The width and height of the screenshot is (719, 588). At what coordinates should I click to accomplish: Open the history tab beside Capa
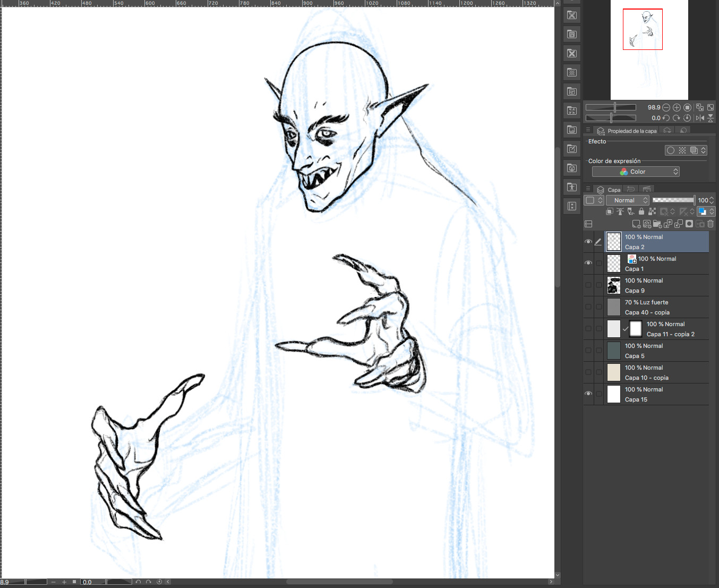pyautogui.click(x=631, y=189)
